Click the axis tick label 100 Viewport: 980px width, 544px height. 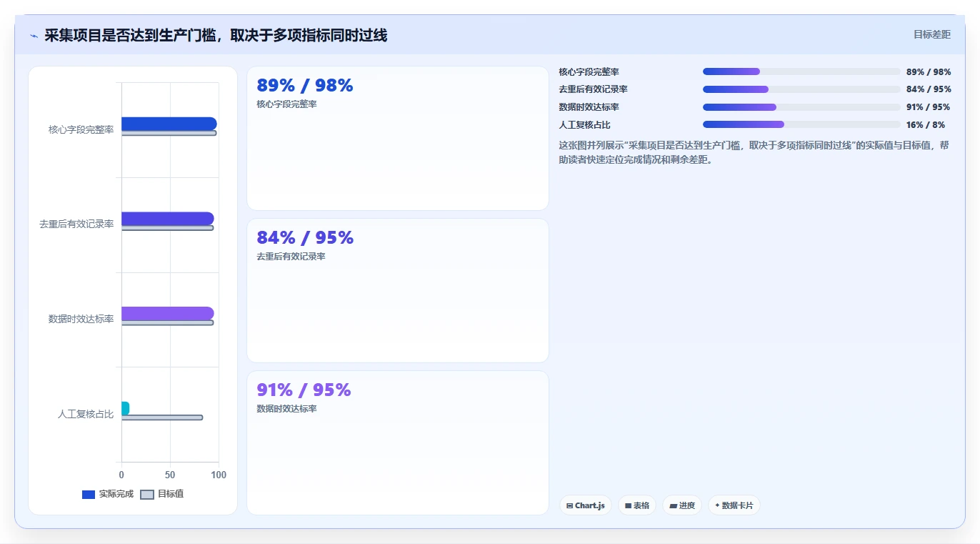pos(219,475)
